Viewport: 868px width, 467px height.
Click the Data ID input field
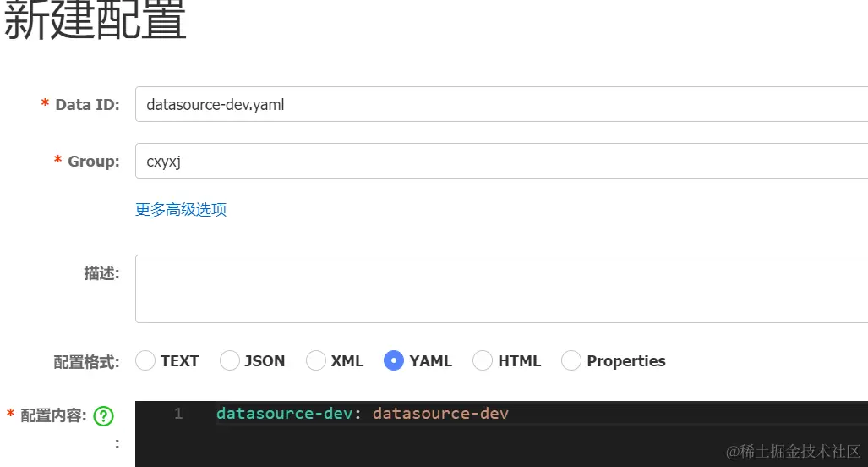click(x=499, y=104)
